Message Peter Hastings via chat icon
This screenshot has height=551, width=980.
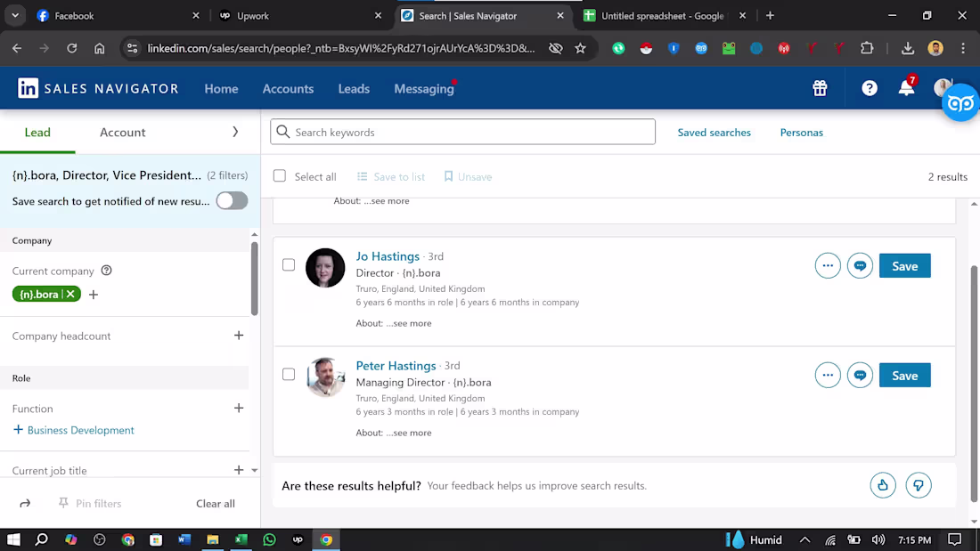coord(860,376)
